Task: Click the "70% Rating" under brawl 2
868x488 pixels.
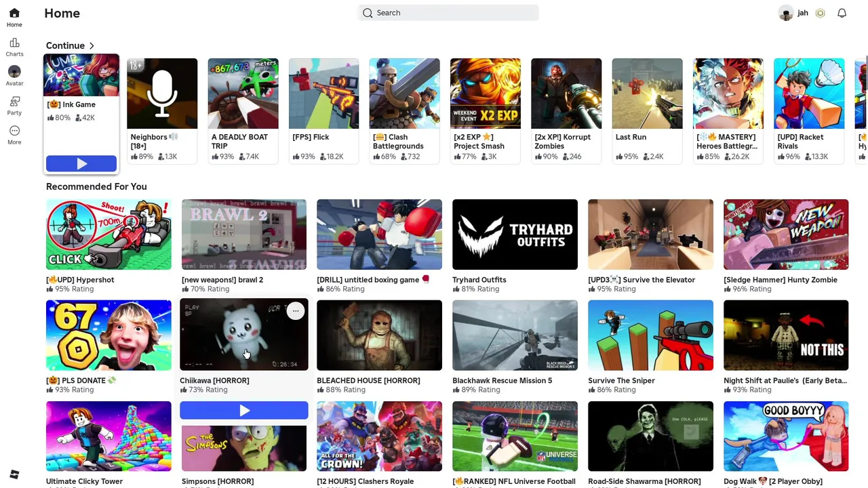Action: (x=210, y=289)
